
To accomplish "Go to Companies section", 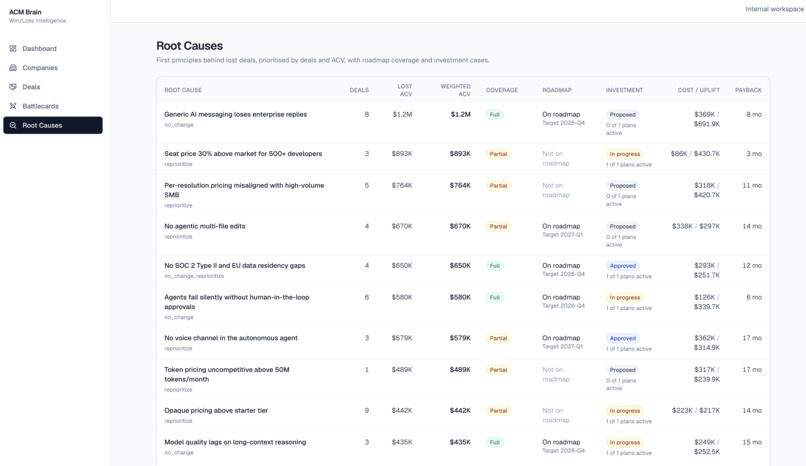I will pyautogui.click(x=52, y=67).
